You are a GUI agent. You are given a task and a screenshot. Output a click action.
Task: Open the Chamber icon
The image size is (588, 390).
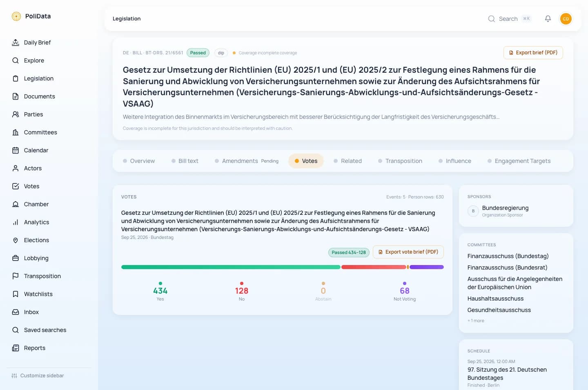16,204
